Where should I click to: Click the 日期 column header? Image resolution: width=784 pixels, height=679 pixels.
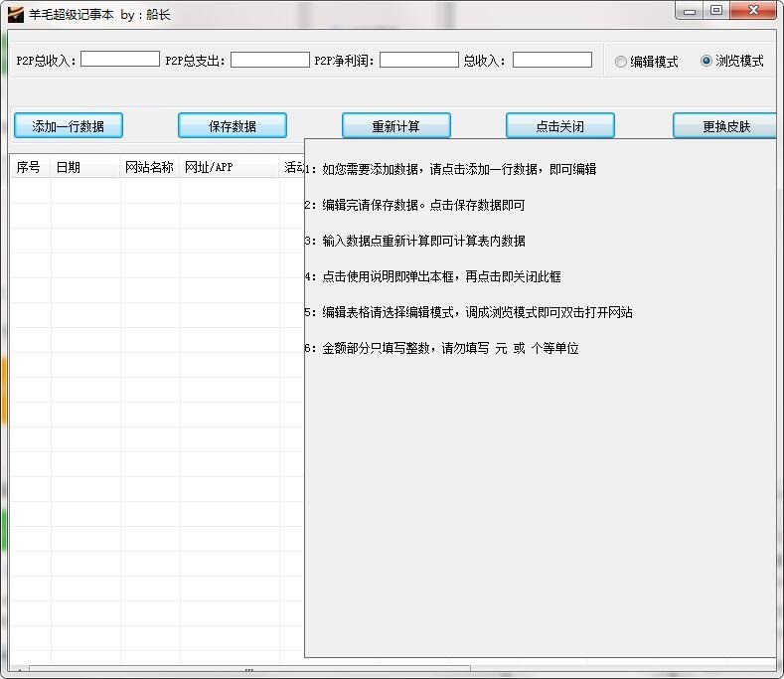coord(85,167)
